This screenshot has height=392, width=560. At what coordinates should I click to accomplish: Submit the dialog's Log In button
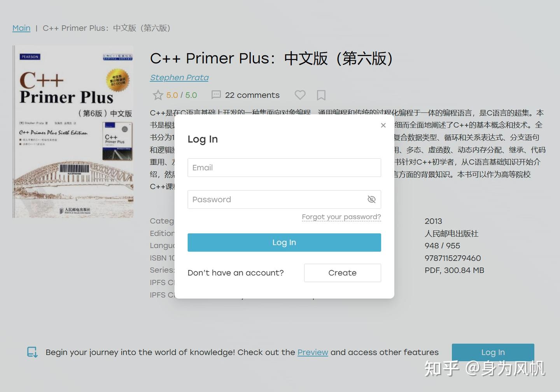(284, 242)
